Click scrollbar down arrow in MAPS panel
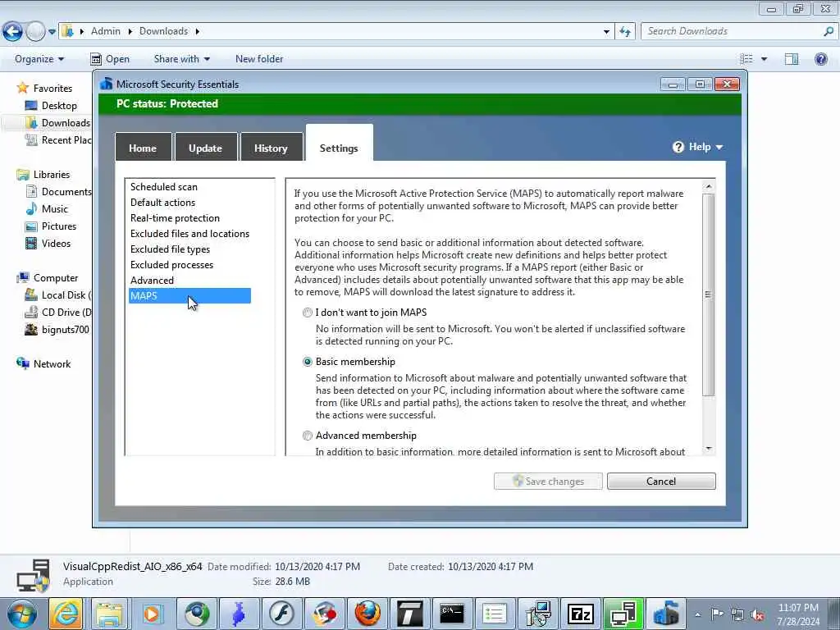Image resolution: width=840 pixels, height=630 pixels. point(709,449)
